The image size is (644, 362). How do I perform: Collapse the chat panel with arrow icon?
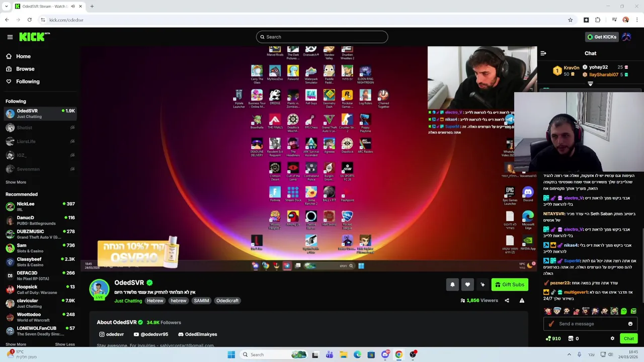coord(543,53)
